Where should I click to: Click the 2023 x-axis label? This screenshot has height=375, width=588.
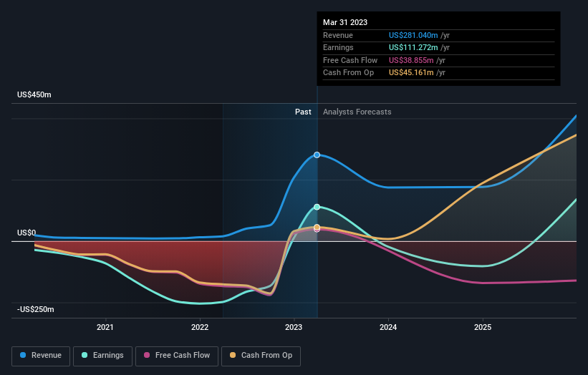(x=294, y=327)
